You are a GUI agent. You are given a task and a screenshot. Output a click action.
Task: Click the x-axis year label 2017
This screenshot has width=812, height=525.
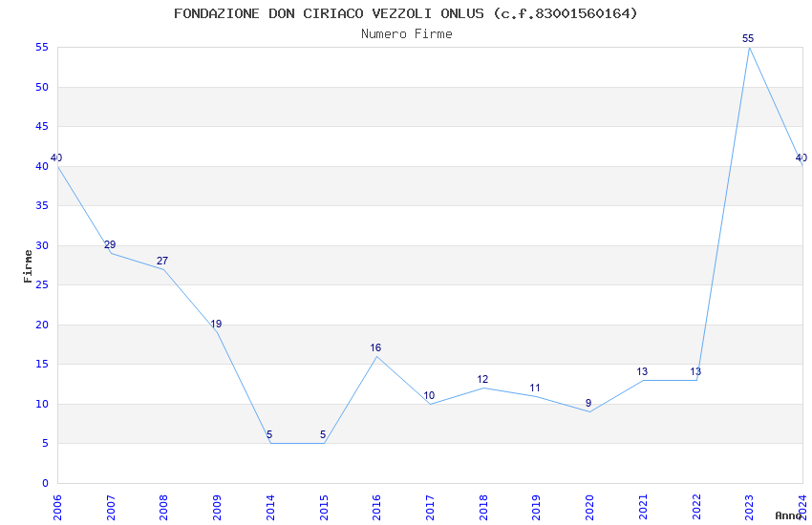[430, 507]
